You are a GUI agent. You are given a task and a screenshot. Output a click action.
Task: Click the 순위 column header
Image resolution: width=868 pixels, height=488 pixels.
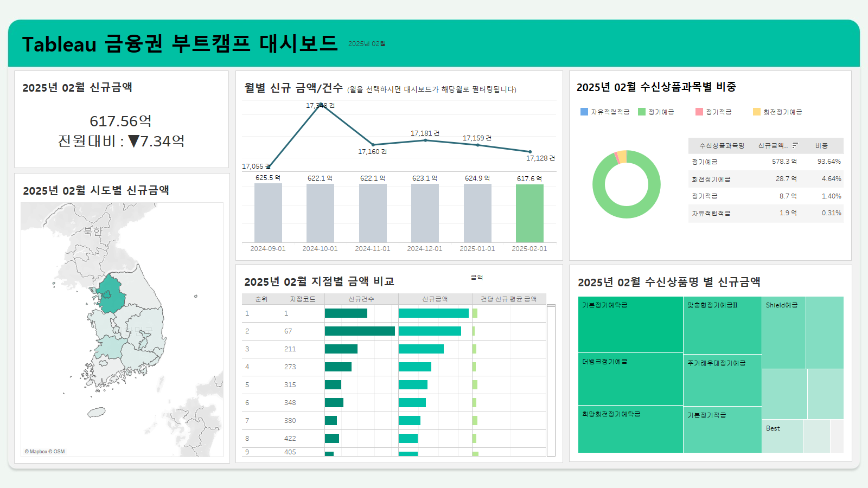(261, 299)
